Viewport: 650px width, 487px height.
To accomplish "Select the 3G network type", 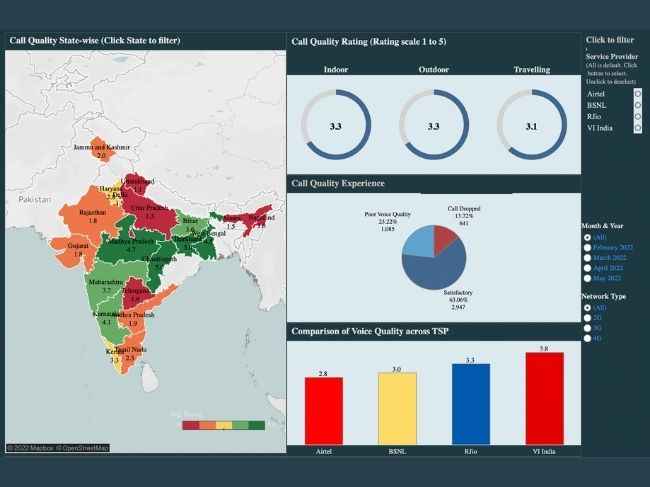I will (x=587, y=328).
